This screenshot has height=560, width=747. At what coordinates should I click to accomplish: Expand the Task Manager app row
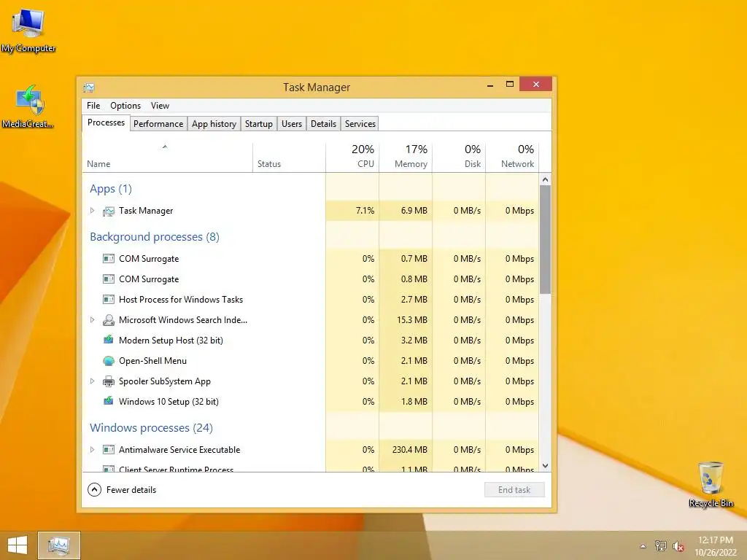click(93, 211)
